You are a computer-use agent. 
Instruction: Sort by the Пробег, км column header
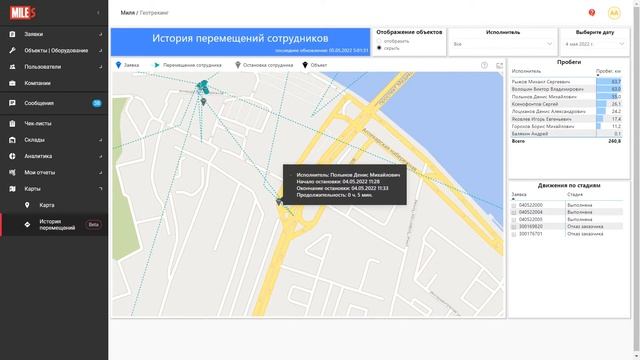(608, 71)
